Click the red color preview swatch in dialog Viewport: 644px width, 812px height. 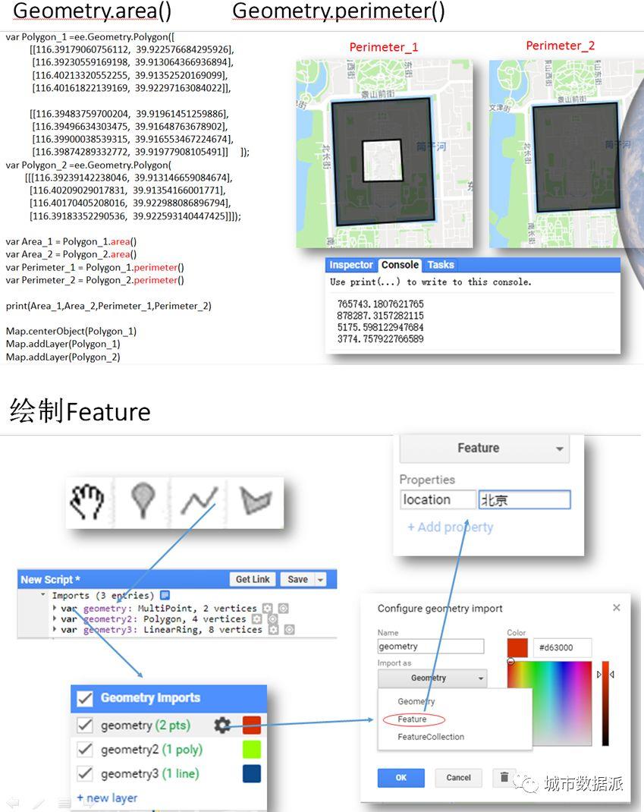coord(517,648)
